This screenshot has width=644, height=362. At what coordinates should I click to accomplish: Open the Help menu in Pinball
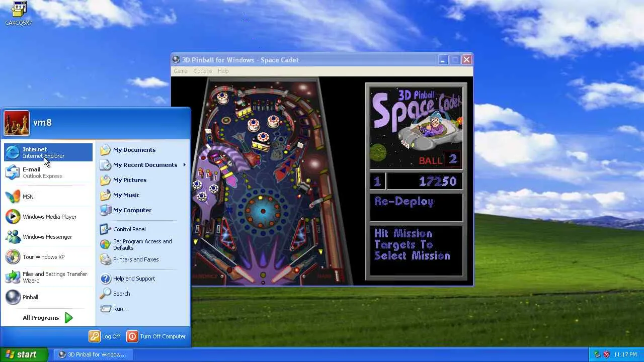(223, 71)
